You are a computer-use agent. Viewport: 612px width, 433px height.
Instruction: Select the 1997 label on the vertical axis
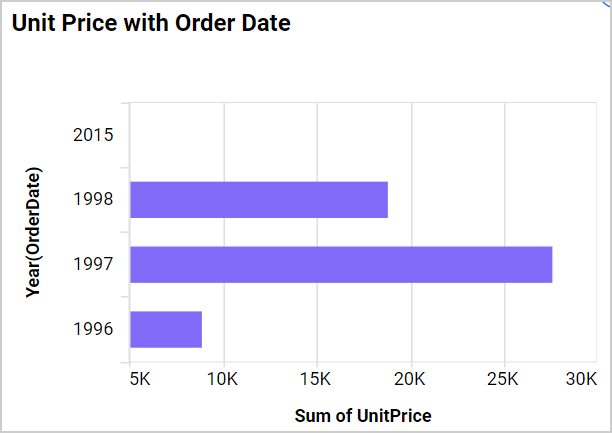point(93,264)
